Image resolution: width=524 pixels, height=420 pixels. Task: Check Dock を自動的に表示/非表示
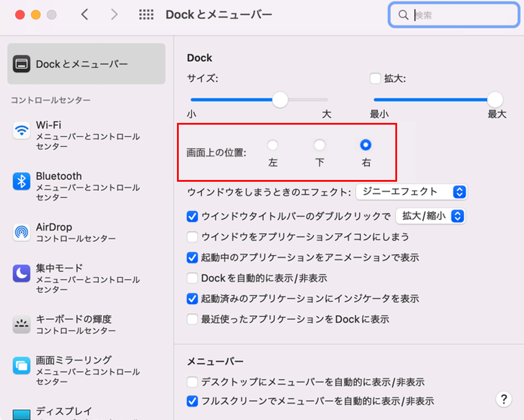(x=192, y=278)
